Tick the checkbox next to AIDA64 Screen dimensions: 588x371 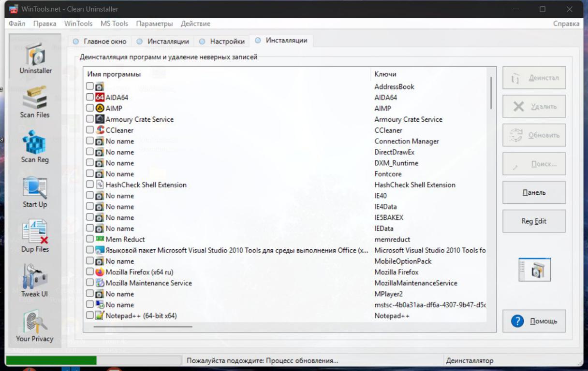pyautogui.click(x=90, y=98)
